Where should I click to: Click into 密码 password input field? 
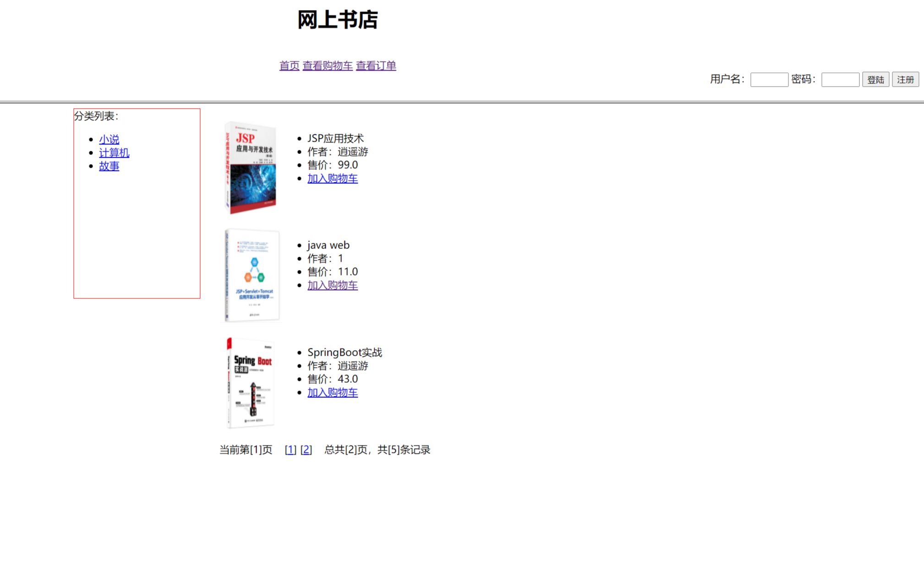(840, 79)
